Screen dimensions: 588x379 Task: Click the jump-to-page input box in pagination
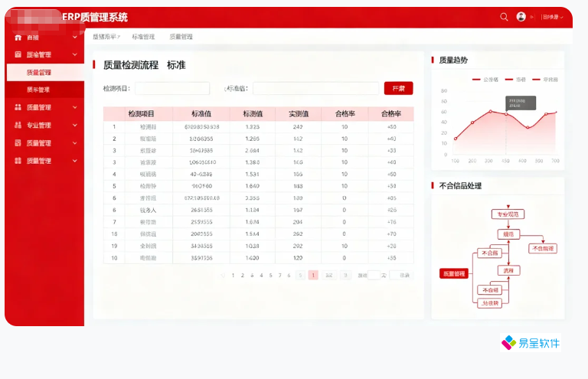pyautogui.click(x=374, y=275)
